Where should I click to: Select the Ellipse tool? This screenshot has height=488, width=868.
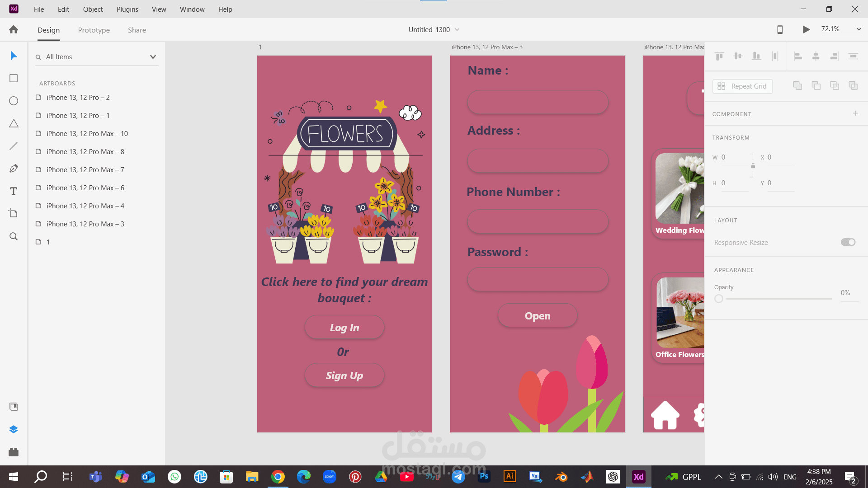pos(14,101)
